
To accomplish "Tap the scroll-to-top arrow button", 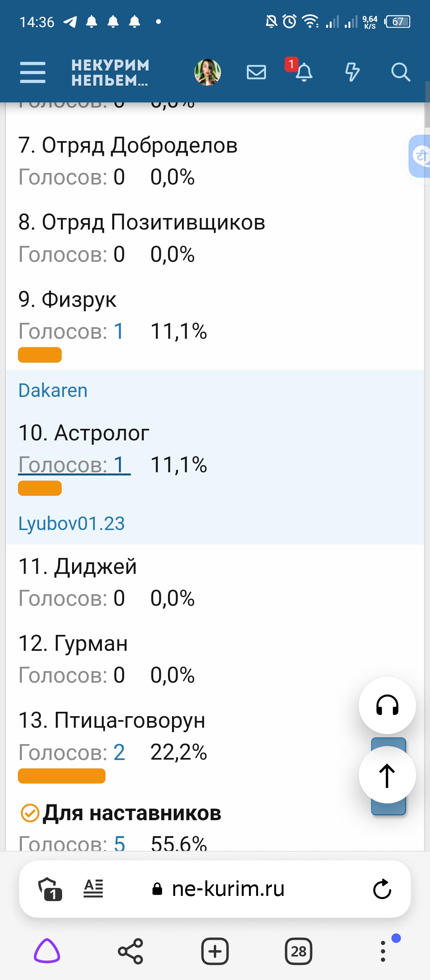I will pos(387,775).
